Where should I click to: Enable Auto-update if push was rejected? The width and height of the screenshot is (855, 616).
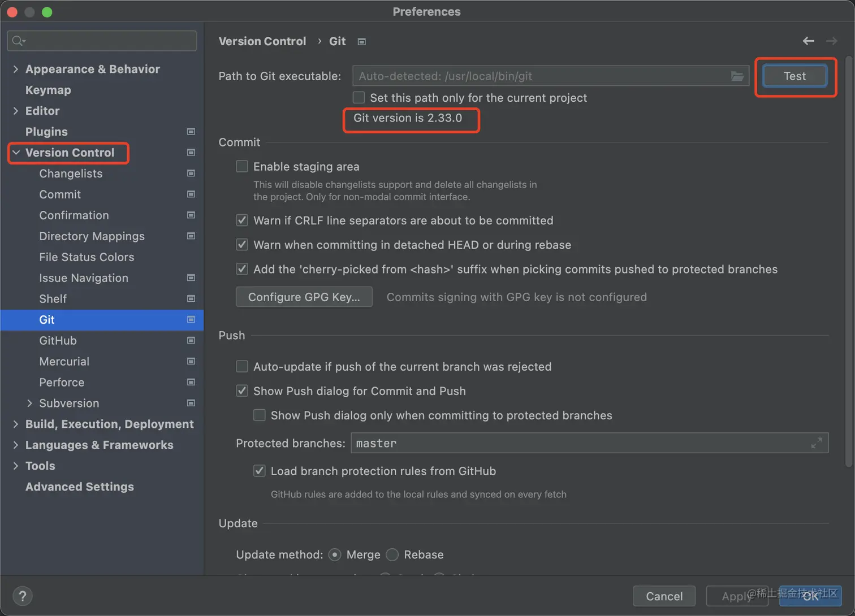pyautogui.click(x=242, y=366)
